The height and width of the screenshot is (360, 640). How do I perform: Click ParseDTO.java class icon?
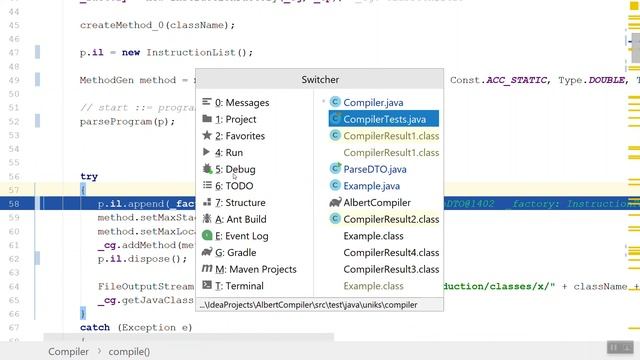pos(335,169)
